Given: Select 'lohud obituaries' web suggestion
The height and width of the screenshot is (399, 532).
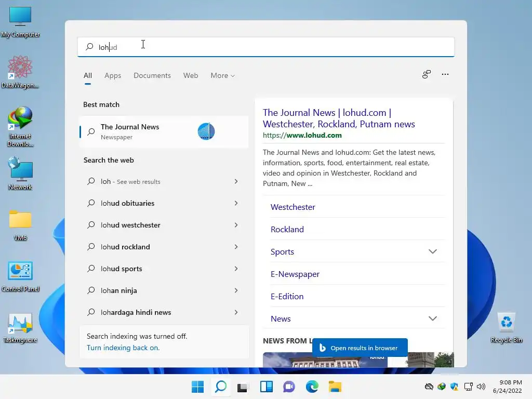Looking at the screenshot, I should point(164,203).
